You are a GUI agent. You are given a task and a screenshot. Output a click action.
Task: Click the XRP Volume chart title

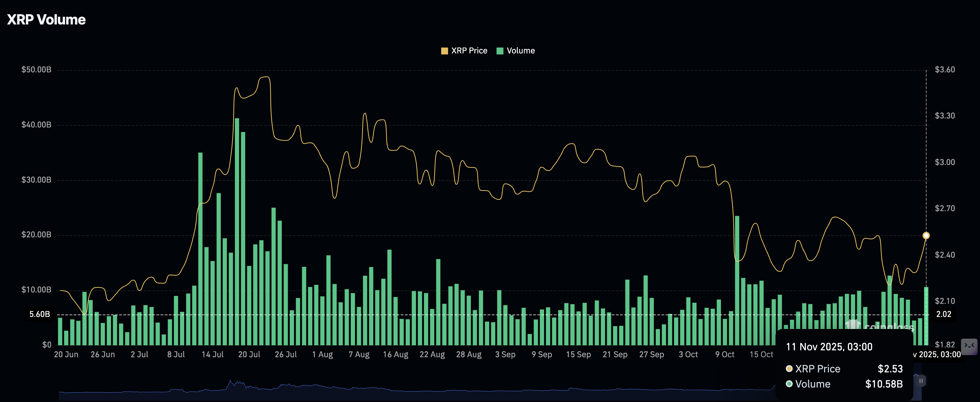(x=46, y=19)
